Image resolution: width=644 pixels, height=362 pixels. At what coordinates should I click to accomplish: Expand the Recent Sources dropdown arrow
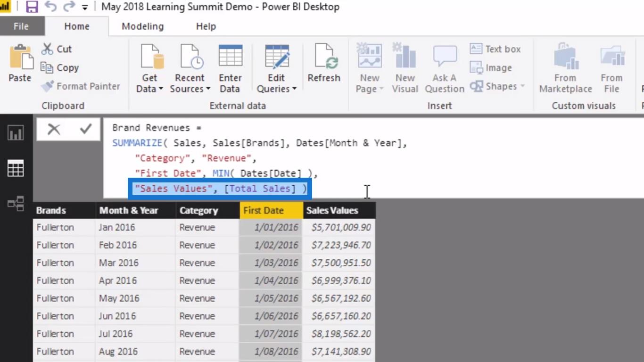point(208,89)
